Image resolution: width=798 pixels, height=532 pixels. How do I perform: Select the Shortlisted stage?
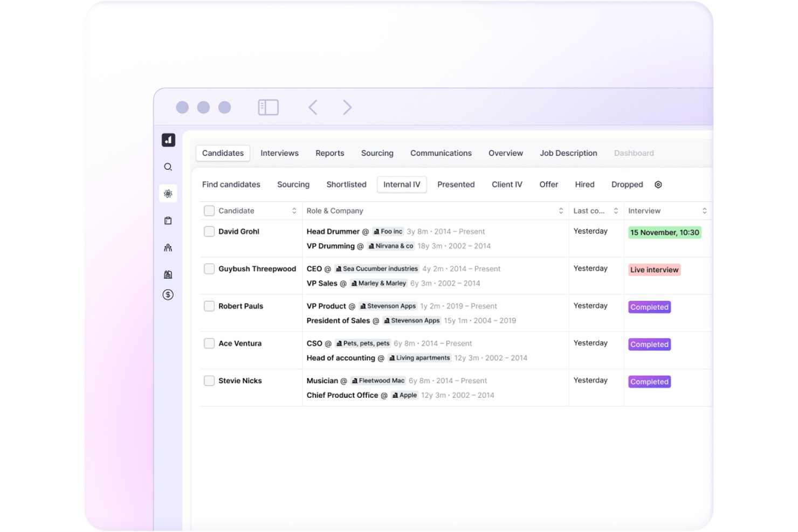(346, 184)
